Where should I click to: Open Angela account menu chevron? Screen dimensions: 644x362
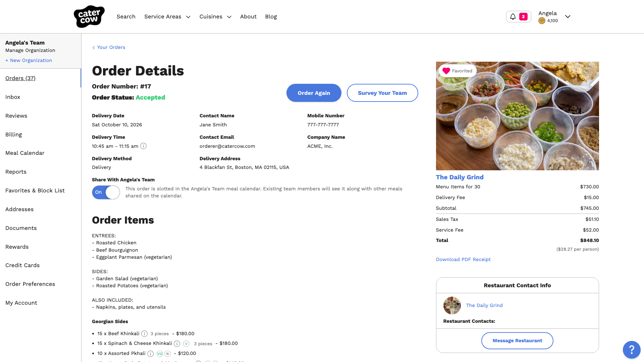click(x=568, y=16)
